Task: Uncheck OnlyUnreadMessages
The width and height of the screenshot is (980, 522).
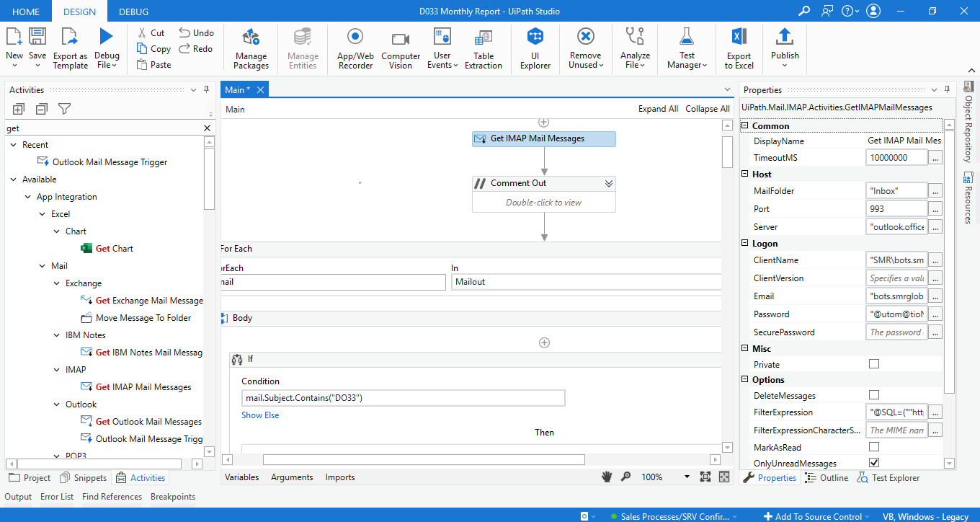Action: 874,463
